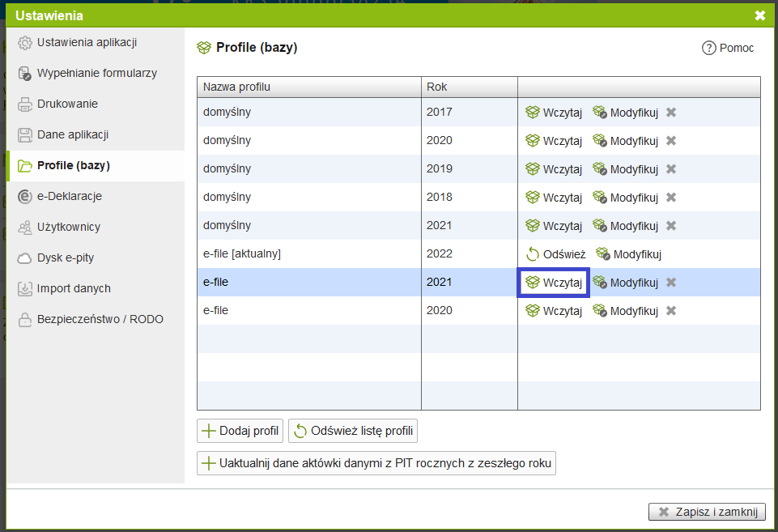Viewport: 778px width, 532px height.
Task: Open e-Deklaracje settings page
Action: click(69, 196)
